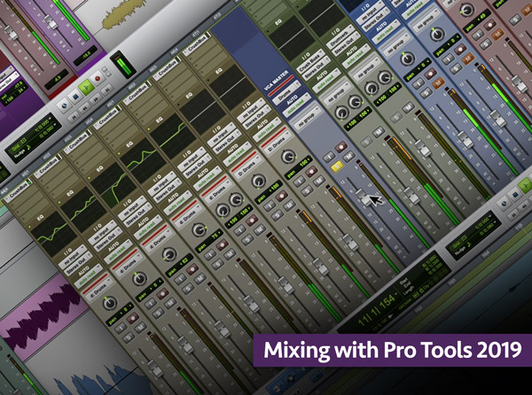Viewport: 532px width, 395px height.
Task: Click the VCA Master volume fader
Action: pos(363,197)
